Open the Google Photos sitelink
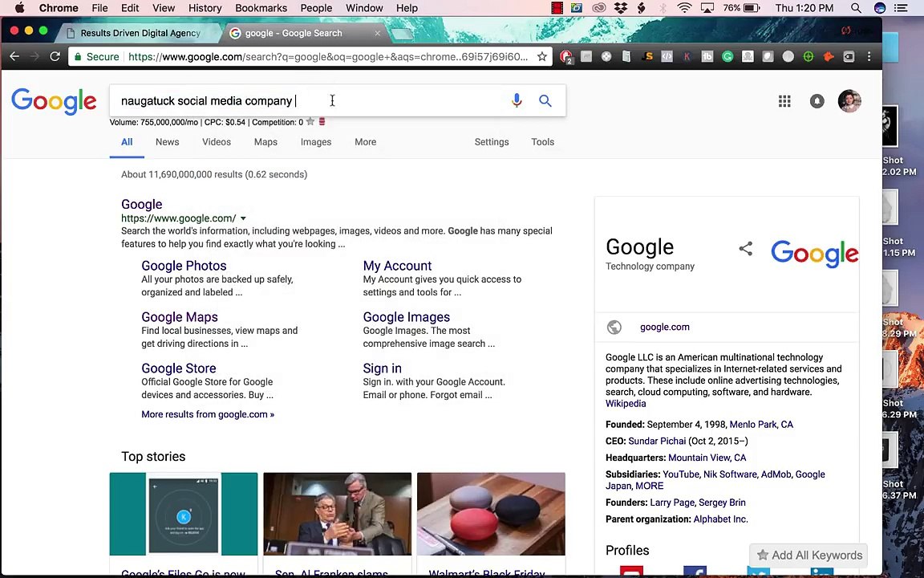The image size is (924, 578). point(184,266)
